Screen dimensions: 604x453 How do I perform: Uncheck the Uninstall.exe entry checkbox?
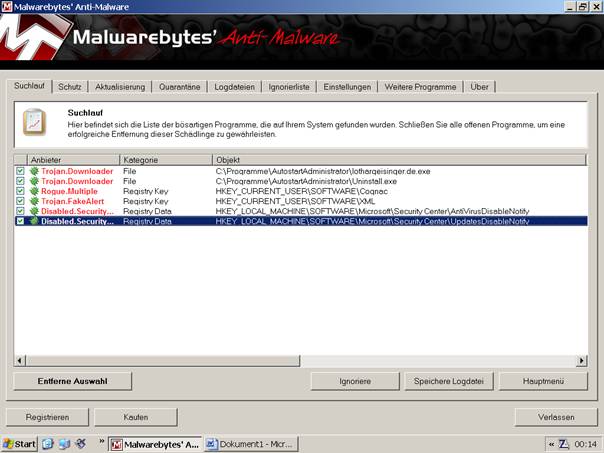(20, 181)
